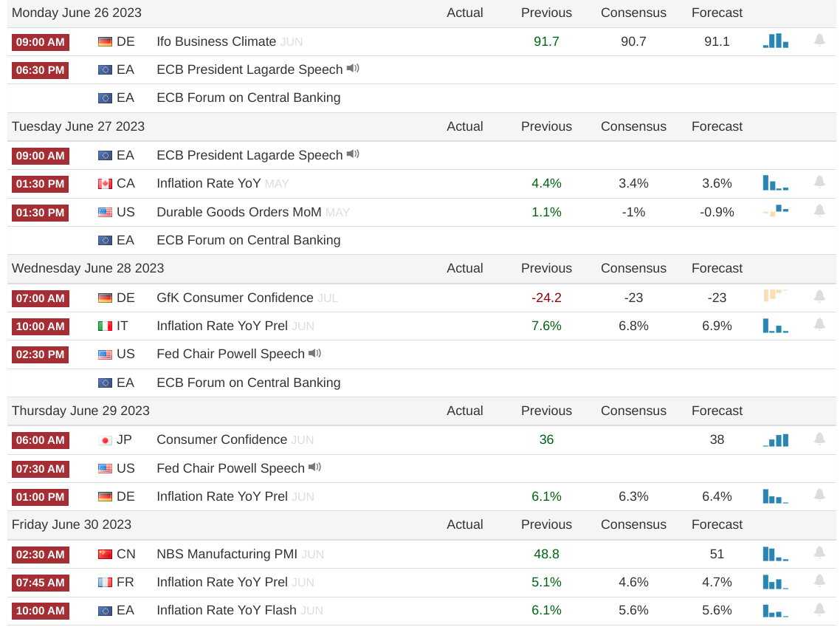The width and height of the screenshot is (840, 627).
Task: Open Ifo Business Climate event link
Action: (216, 41)
